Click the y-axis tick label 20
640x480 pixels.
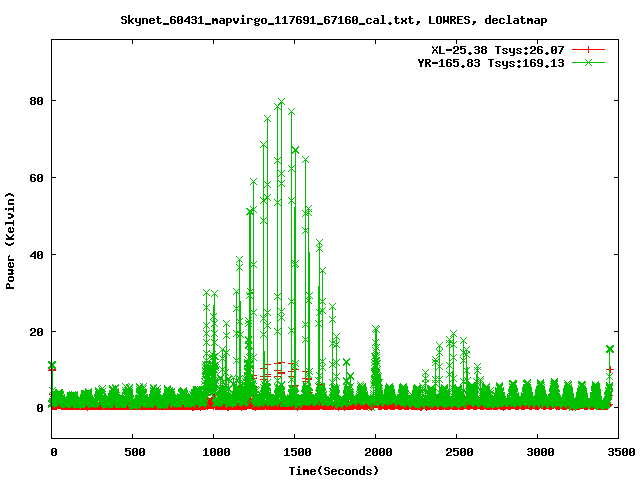[36, 332]
